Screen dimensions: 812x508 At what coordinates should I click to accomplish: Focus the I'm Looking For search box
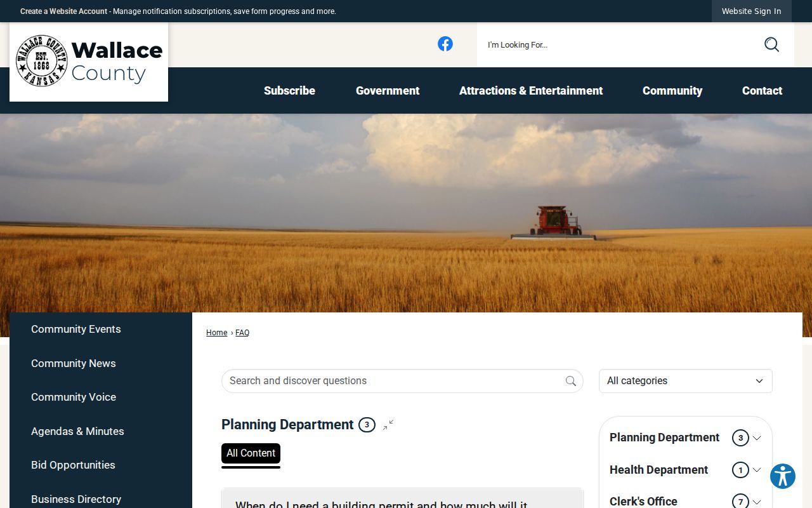[x=622, y=44]
